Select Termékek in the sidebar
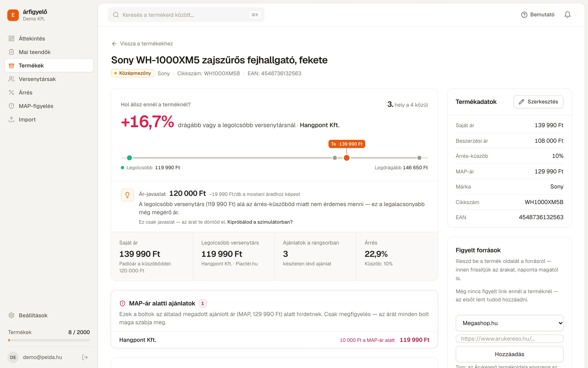 coord(49,66)
